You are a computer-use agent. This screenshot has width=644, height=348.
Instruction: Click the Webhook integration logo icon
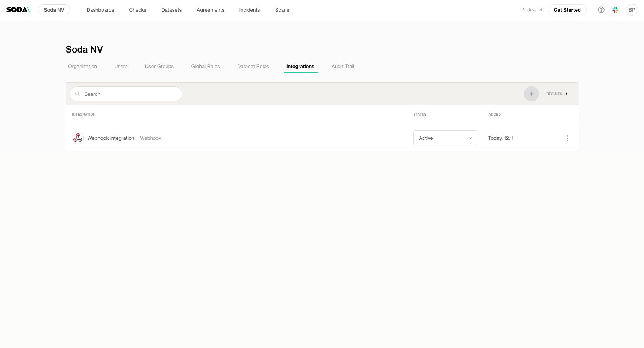(78, 138)
